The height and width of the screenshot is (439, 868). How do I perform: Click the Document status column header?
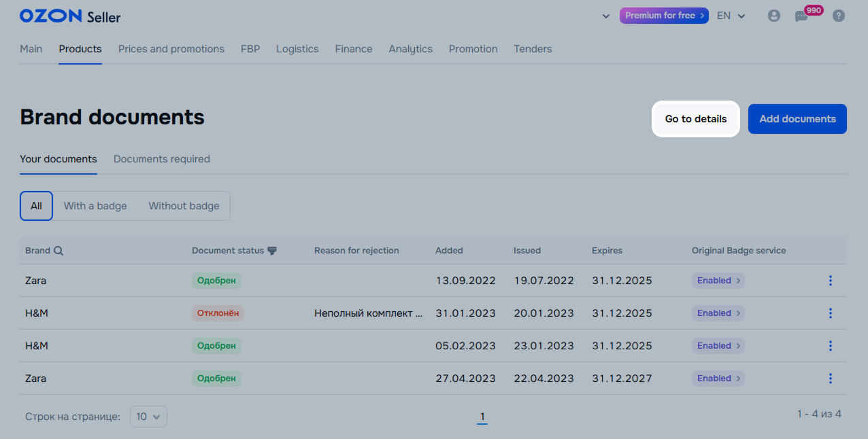pyautogui.click(x=228, y=251)
